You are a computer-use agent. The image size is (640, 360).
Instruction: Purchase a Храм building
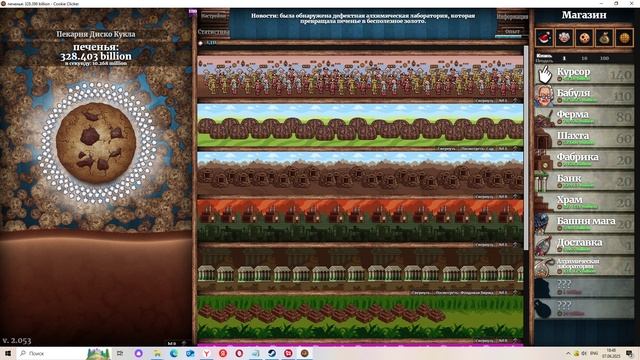pos(584,202)
